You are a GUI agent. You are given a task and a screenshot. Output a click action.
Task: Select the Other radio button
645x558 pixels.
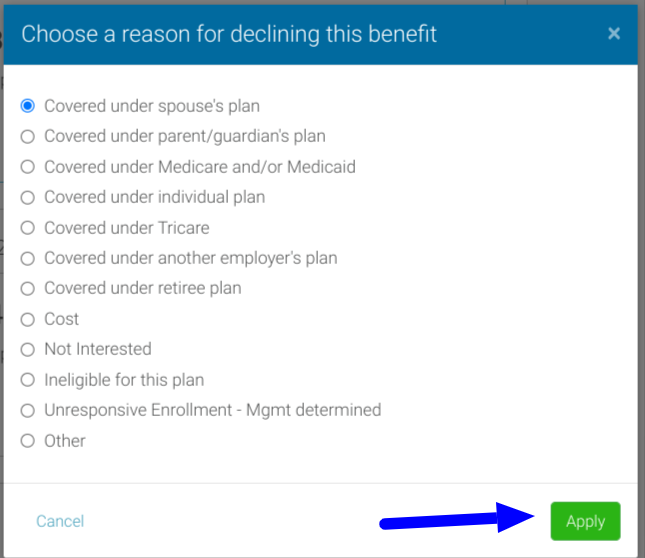click(x=28, y=441)
